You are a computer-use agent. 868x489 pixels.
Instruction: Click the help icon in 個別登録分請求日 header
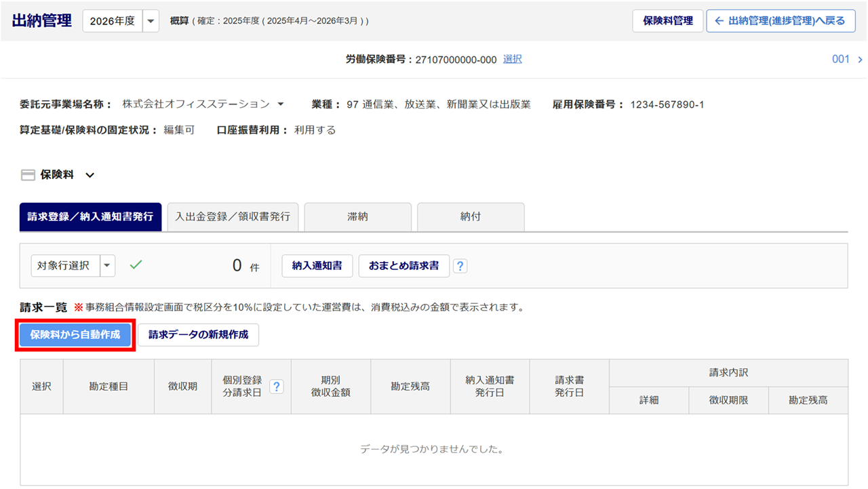(277, 387)
